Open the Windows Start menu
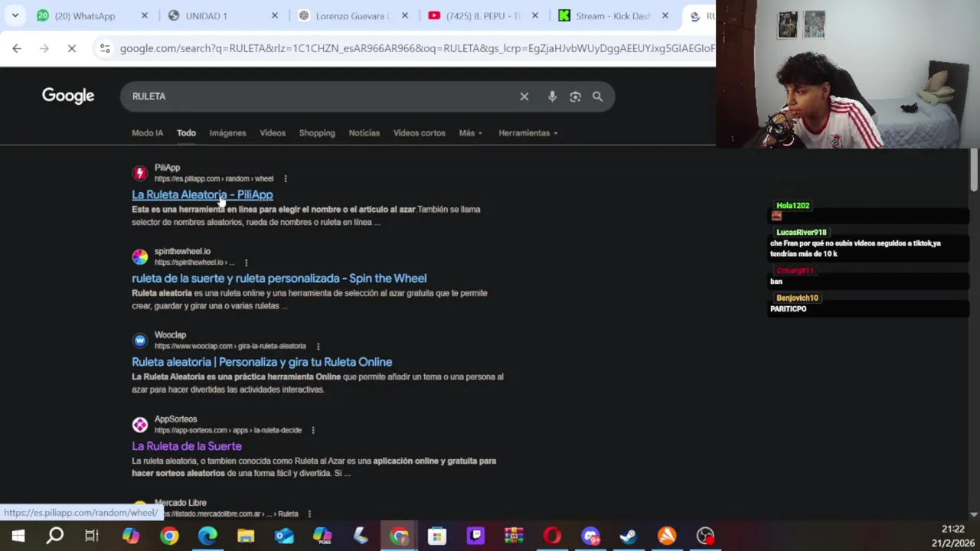The image size is (980, 551). click(18, 536)
